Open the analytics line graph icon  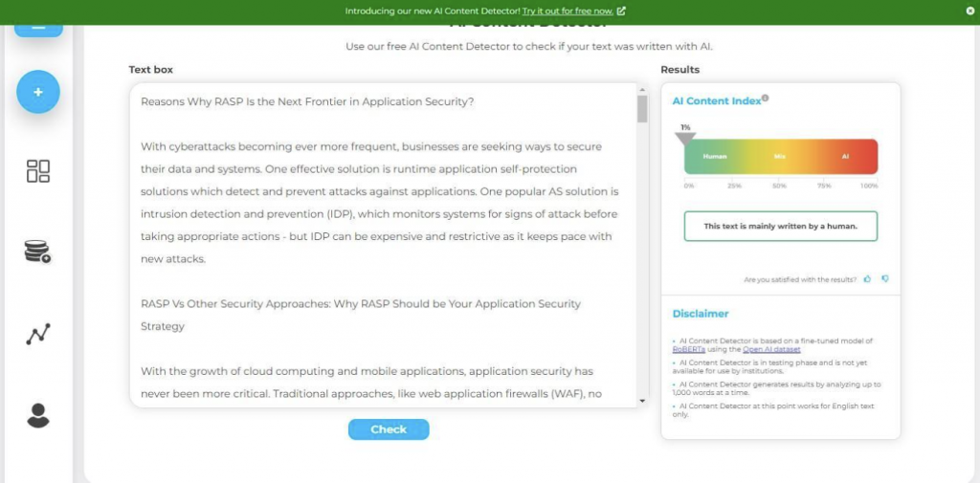[x=38, y=335]
